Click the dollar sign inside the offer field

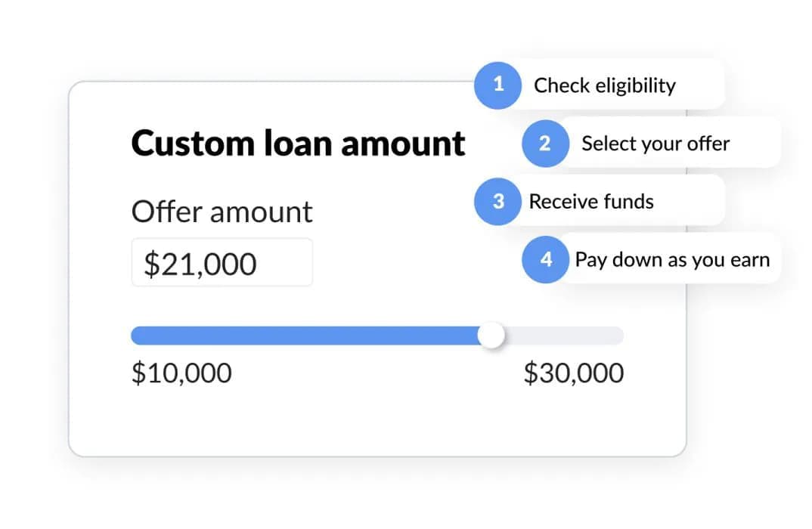(x=150, y=264)
